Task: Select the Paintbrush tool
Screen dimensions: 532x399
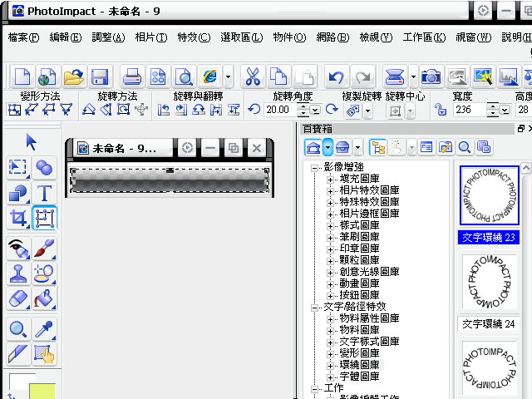Action: 44,249
